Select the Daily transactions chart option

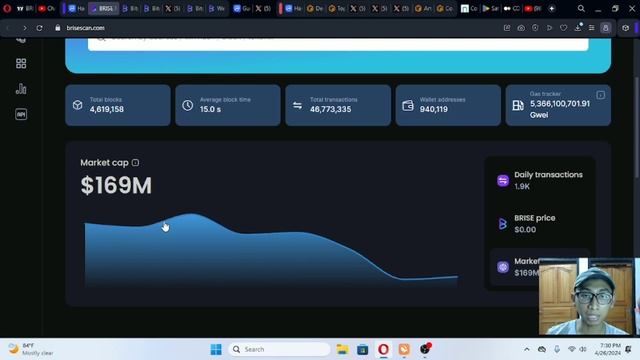click(540, 180)
